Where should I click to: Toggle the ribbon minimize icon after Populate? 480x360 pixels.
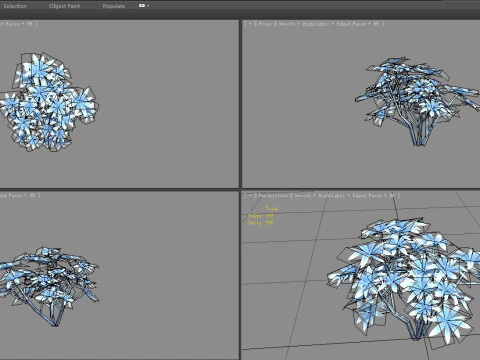point(142,6)
